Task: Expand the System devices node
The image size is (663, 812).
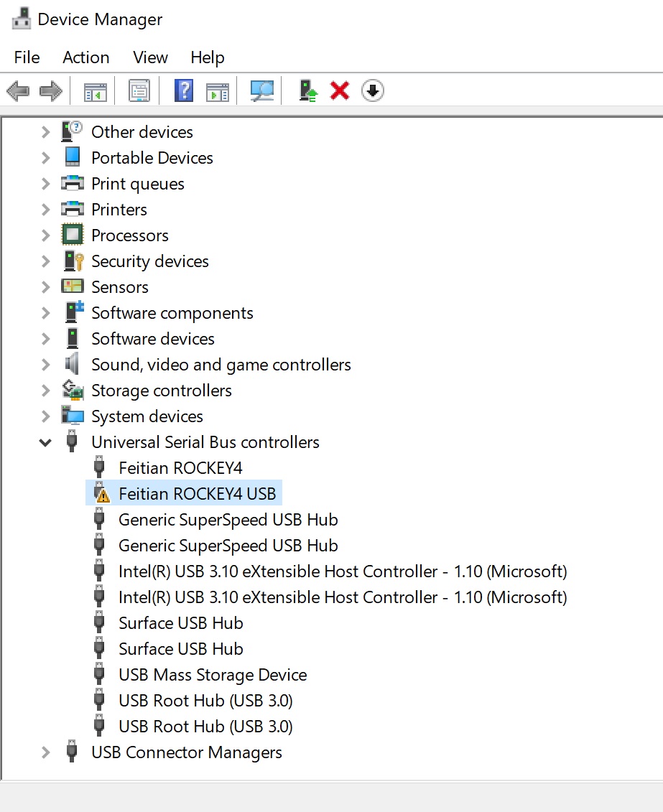Action: coord(45,416)
